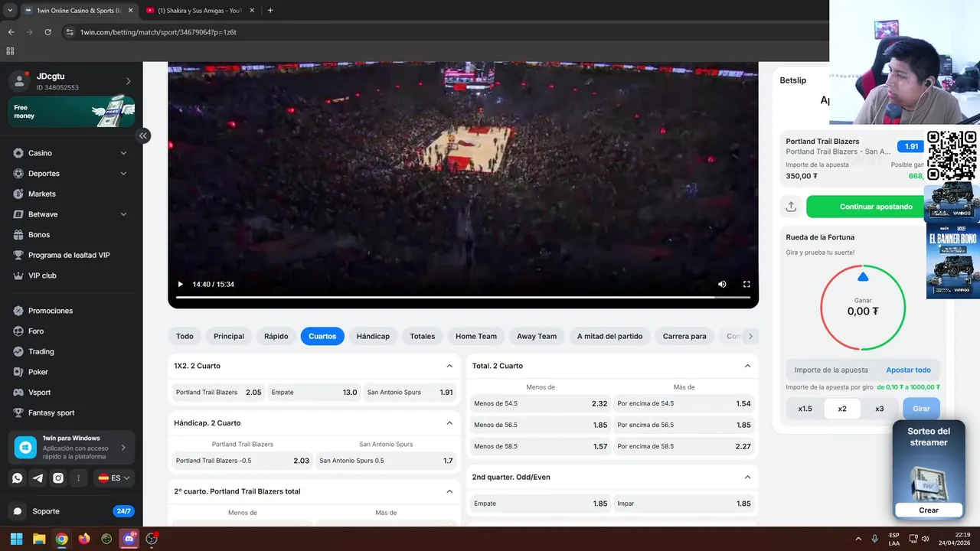Screen dimensions: 980x551
Task: Open the WhatsApp contact icon
Action: click(18, 478)
